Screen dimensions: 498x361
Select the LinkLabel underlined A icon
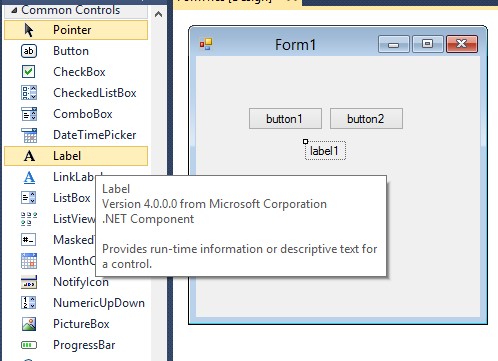click(x=29, y=177)
